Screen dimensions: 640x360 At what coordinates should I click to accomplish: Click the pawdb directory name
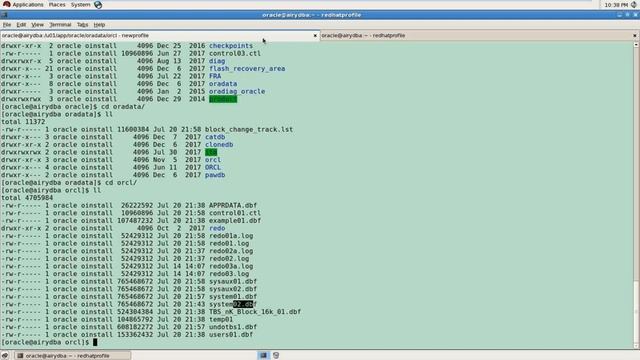(x=215, y=175)
